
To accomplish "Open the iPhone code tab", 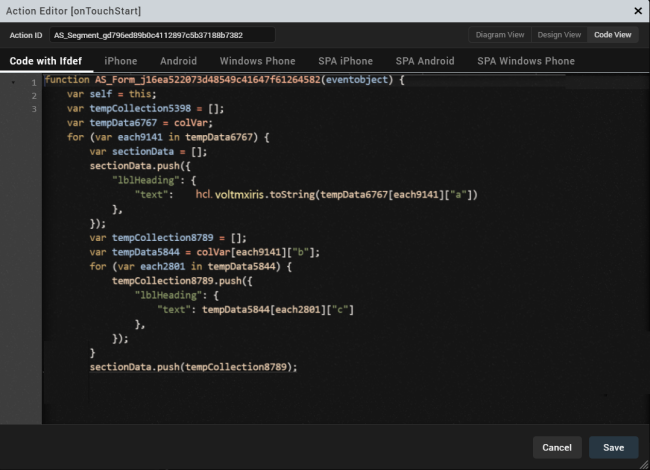I will [121, 61].
